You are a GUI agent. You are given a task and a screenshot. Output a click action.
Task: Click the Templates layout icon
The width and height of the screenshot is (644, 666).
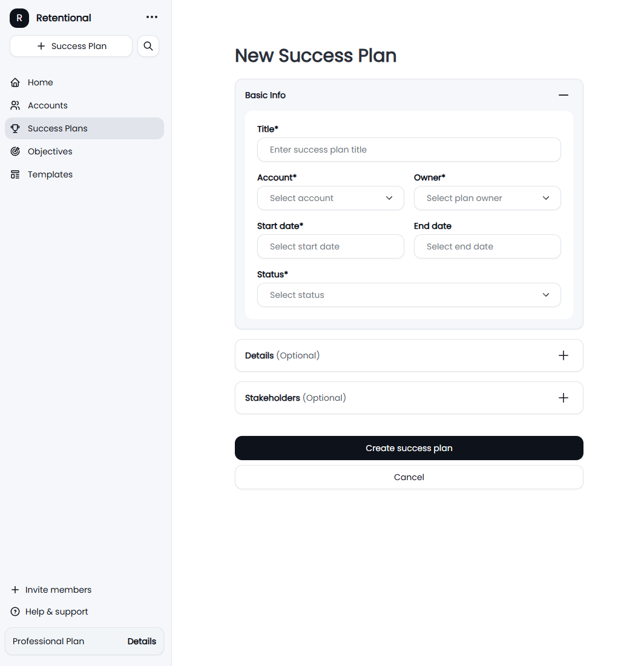(15, 174)
